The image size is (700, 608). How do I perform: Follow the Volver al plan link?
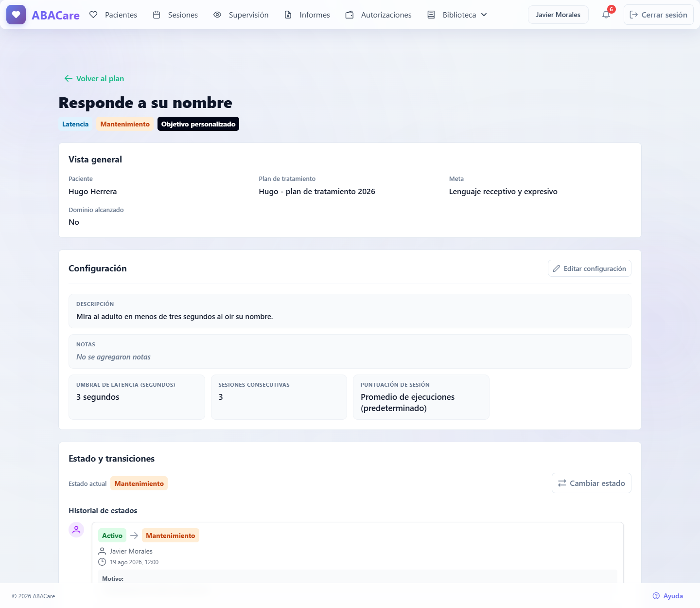pyautogui.click(x=94, y=78)
